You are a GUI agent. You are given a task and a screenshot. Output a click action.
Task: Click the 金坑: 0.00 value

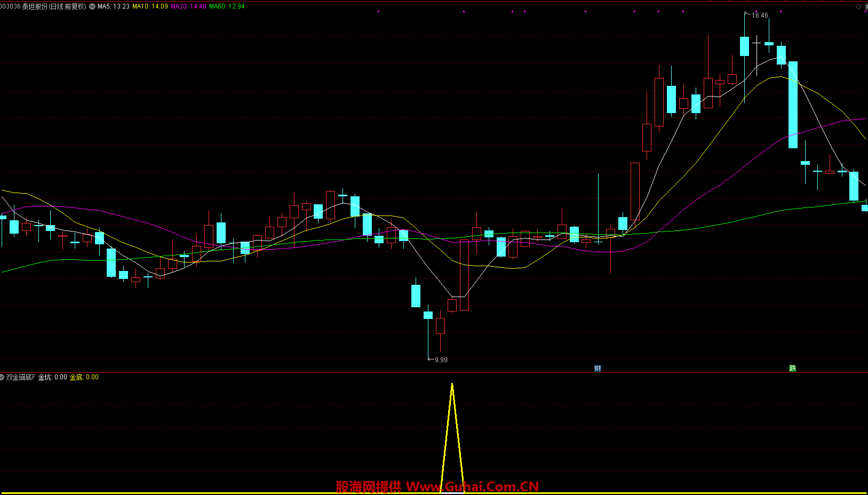pos(52,377)
